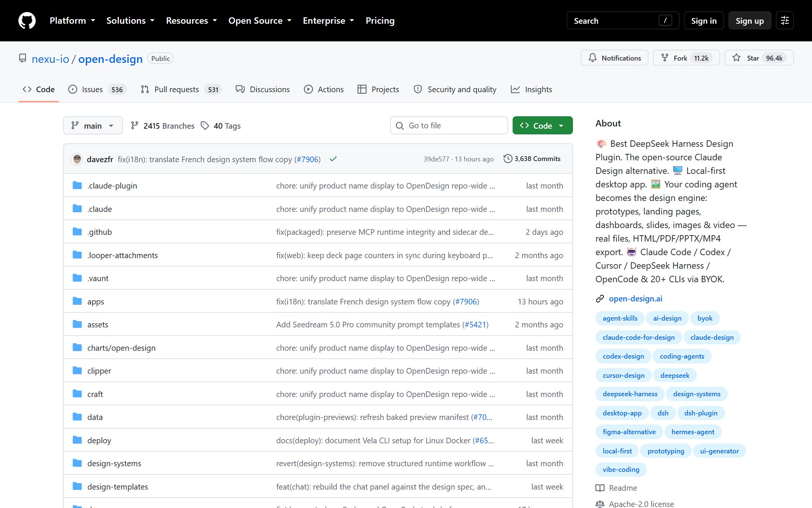Open the open-design repository name link
Image resolution: width=812 pixels, height=508 pixels.
pos(110,59)
